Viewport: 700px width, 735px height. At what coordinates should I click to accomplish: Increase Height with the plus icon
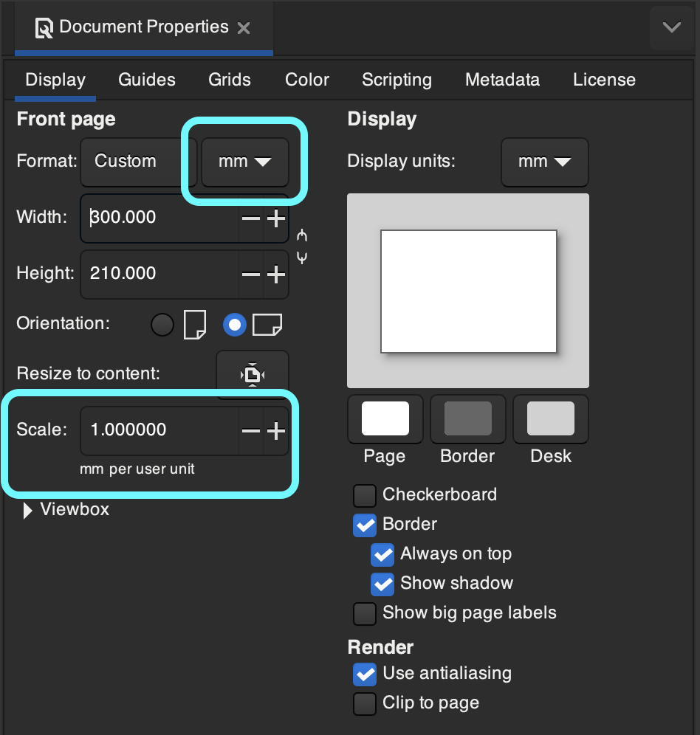pos(276,275)
